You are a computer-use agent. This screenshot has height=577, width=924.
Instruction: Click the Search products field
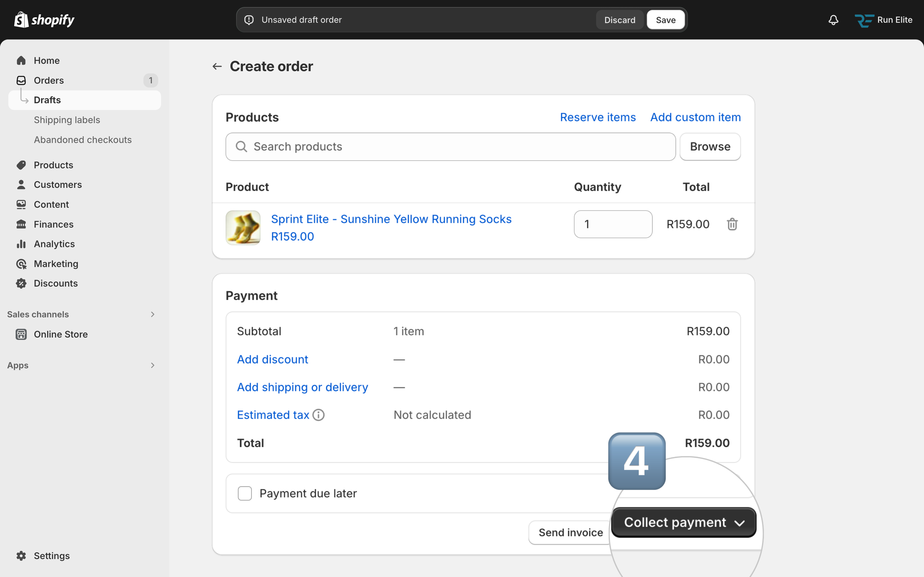tap(450, 146)
